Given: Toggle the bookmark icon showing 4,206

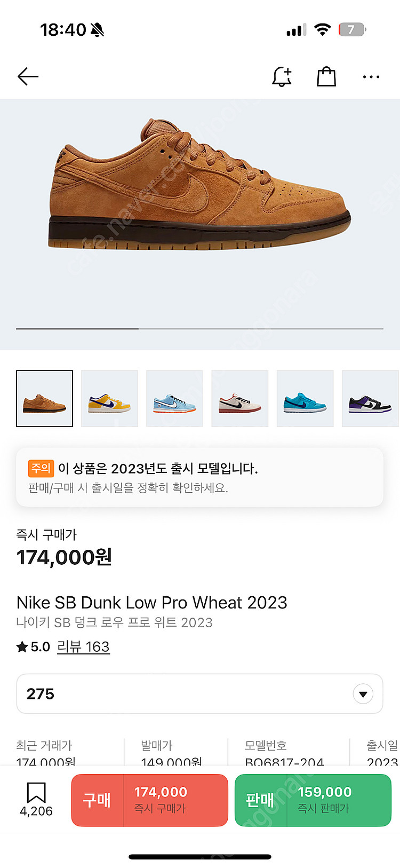Looking at the screenshot, I should pyautogui.click(x=36, y=799).
